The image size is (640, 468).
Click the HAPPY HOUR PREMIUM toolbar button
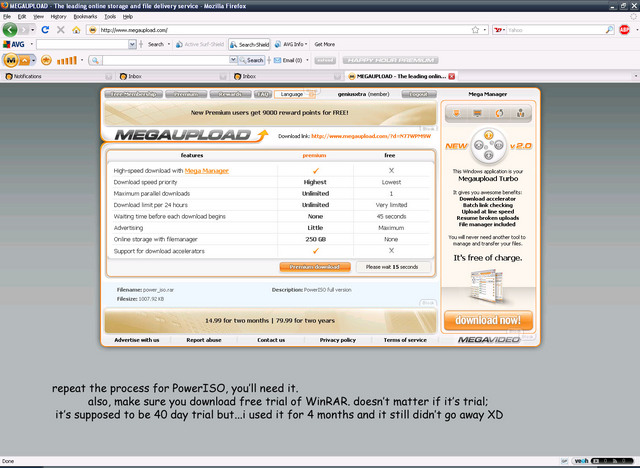(391, 60)
